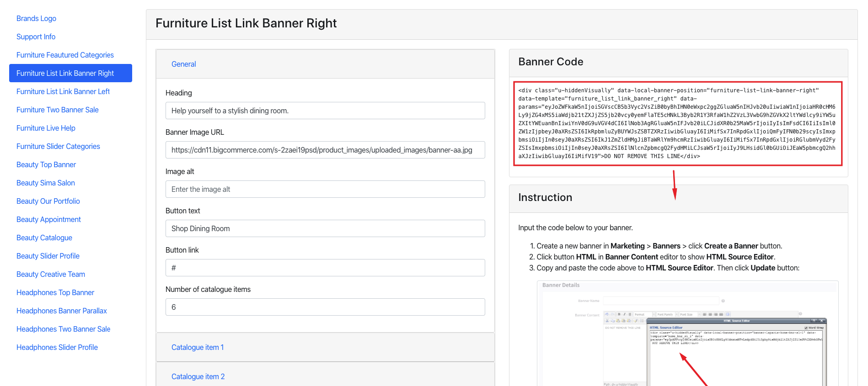Screen dimensions: 868x386
Task: Open Beauty Our Portfolio link
Action: point(48,201)
